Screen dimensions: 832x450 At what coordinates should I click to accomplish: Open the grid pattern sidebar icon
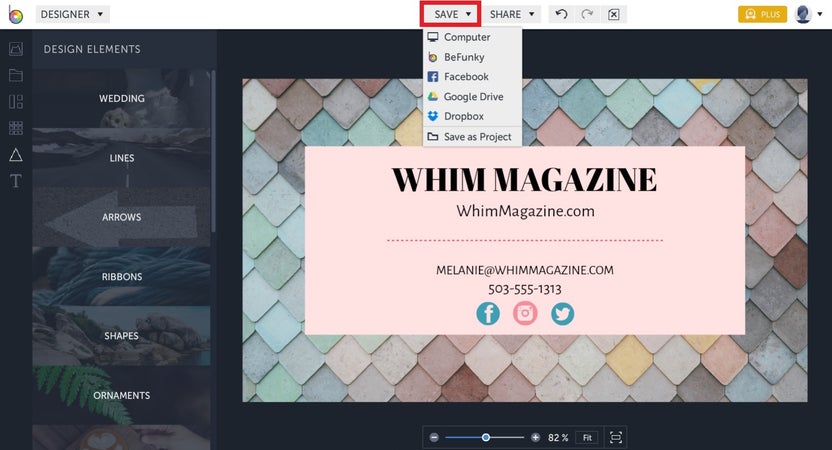click(x=16, y=128)
